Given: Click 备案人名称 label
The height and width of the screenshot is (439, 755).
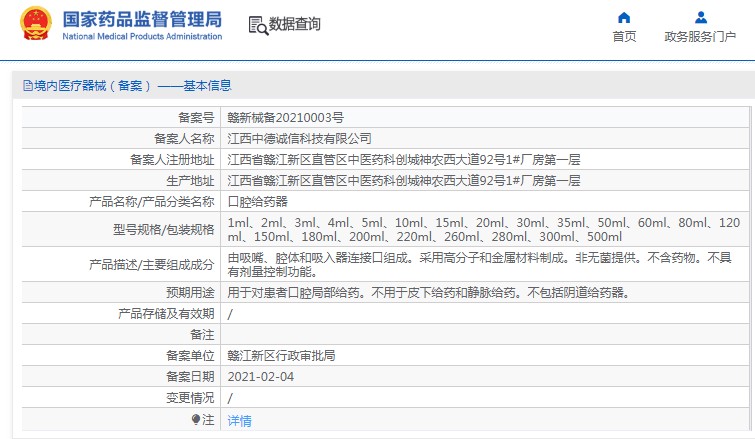Looking at the screenshot, I should [x=184, y=139].
